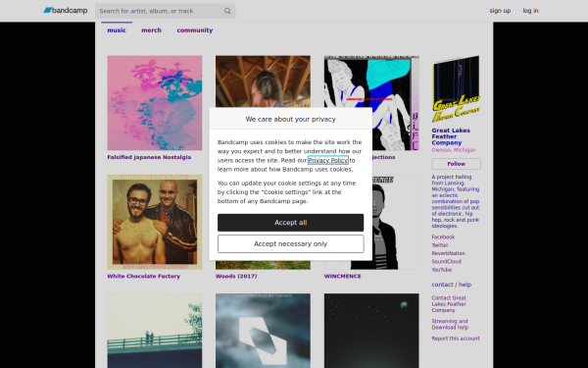Open the album cover with white geometric shape

coord(263,331)
